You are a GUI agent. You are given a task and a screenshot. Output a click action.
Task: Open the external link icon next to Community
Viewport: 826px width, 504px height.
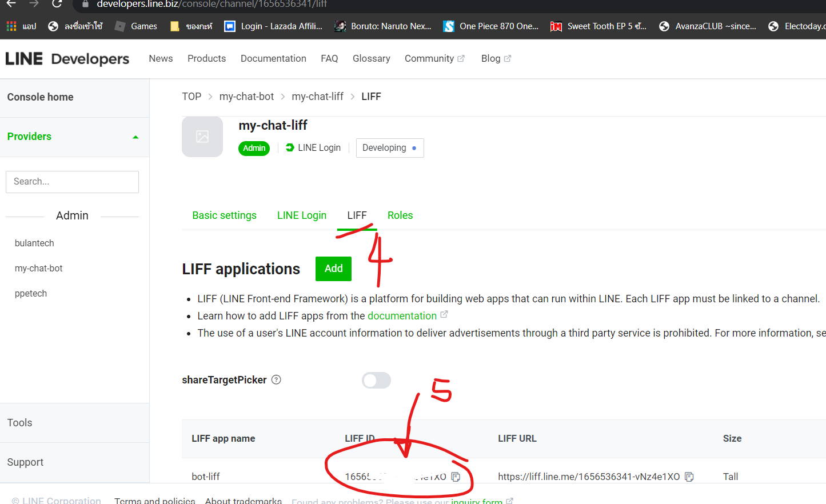click(x=462, y=58)
